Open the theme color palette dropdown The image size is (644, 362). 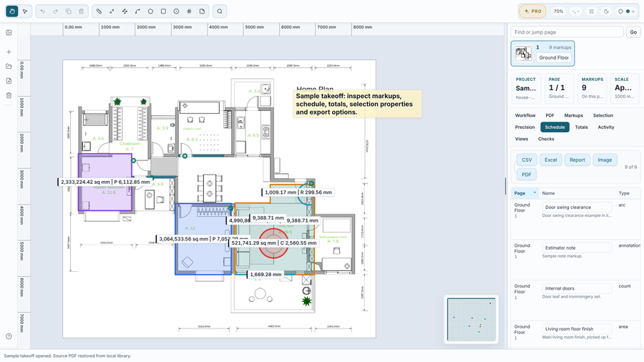tap(627, 11)
